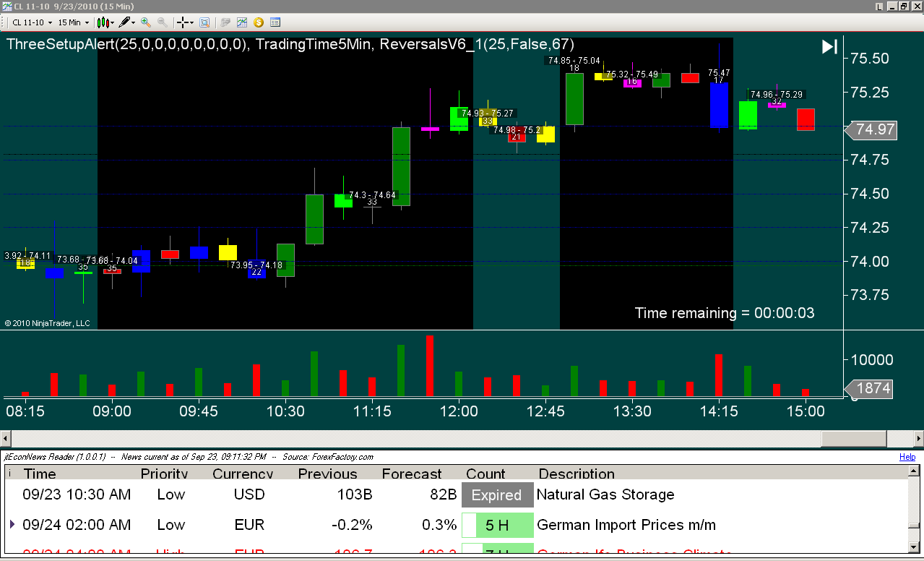924x561 pixels.
Task: Click the 74.85 - 75.04 range label
Action: click(x=574, y=61)
